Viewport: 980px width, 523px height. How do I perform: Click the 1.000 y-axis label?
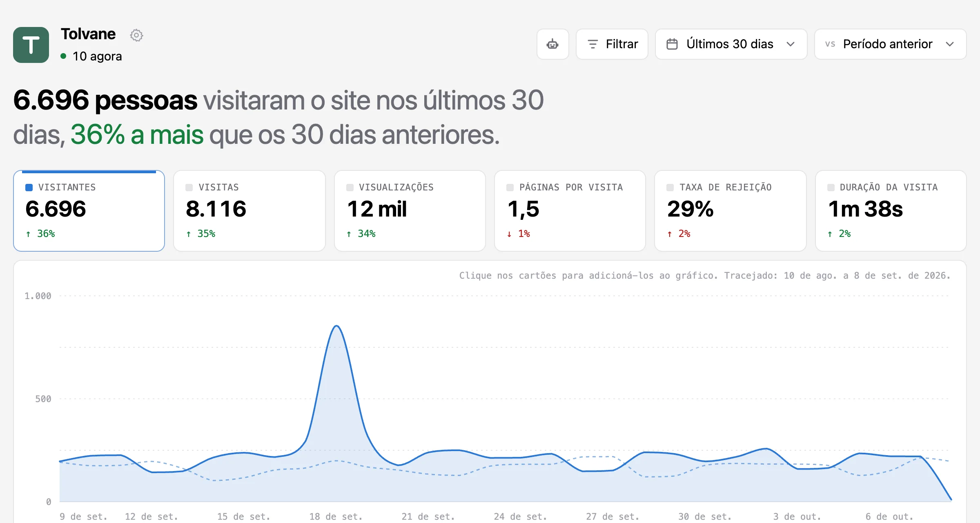tap(38, 296)
